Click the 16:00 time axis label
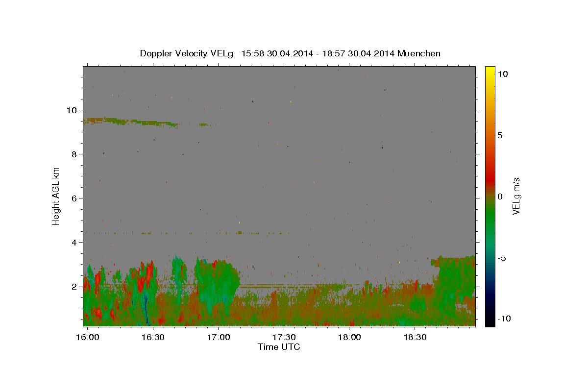 click(x=89, y=338)
